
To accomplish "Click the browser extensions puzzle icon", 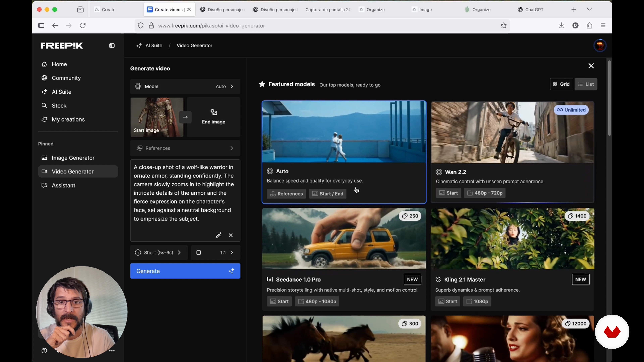I will tap(589, 25).
